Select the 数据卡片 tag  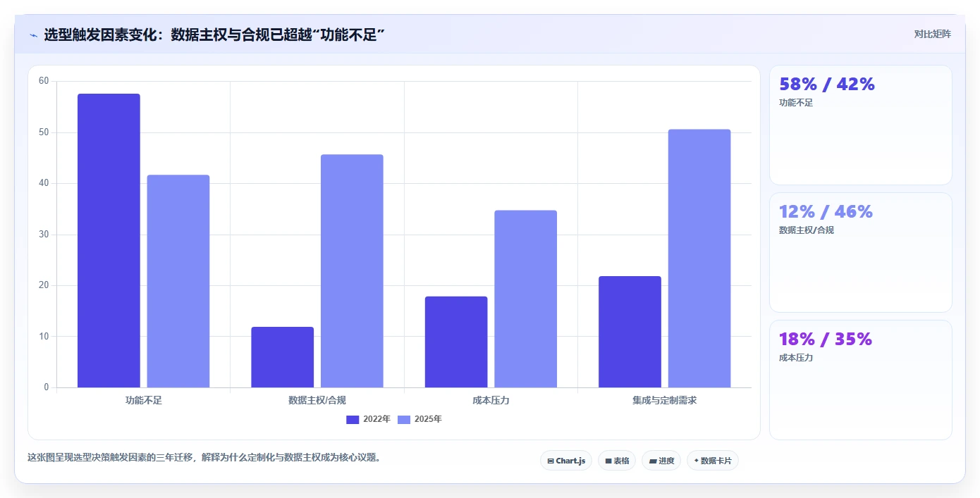tap(713, 461)
